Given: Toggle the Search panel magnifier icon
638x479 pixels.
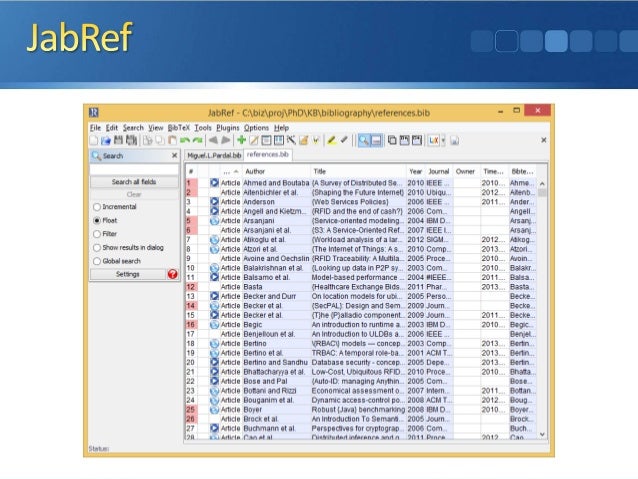Looking at the screenshot, I should pyautogui.click(x=364, y=140).
